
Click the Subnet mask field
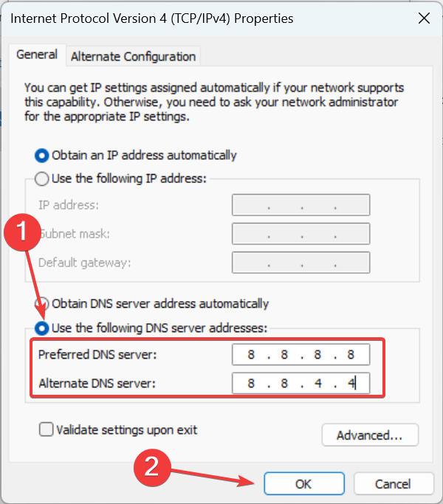[301, 234]
